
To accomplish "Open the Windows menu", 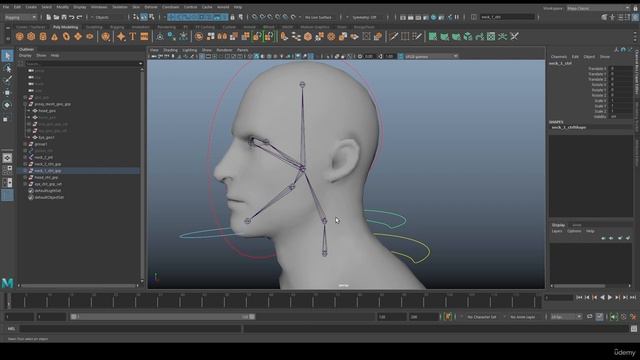I will tap(99, 7).
